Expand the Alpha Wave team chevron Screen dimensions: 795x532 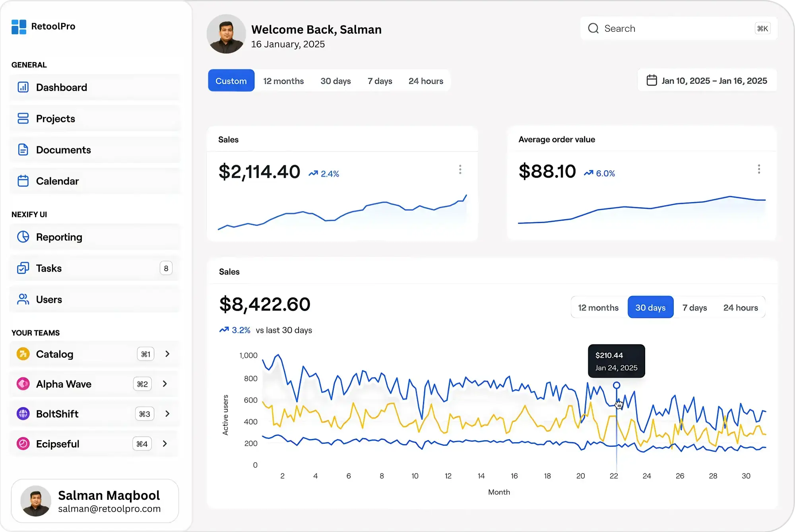pos(165,384)
